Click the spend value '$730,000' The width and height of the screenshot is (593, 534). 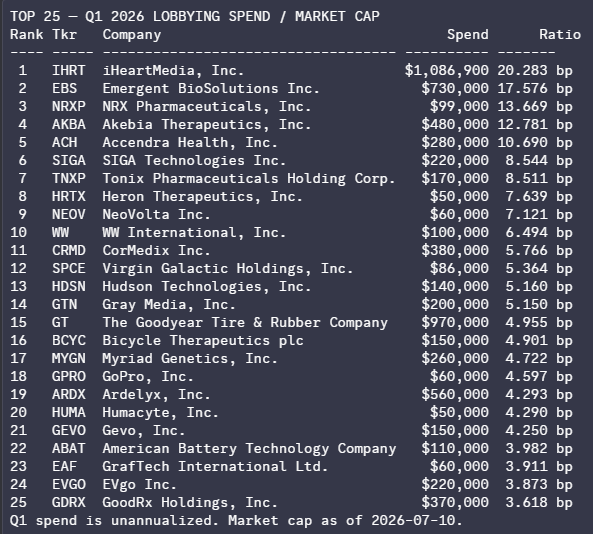[455, 88]
